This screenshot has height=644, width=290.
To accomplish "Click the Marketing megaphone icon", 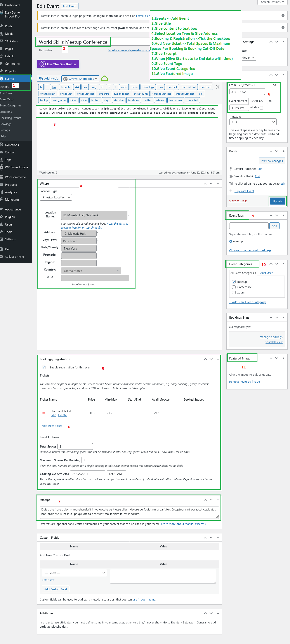I will 2,199.
